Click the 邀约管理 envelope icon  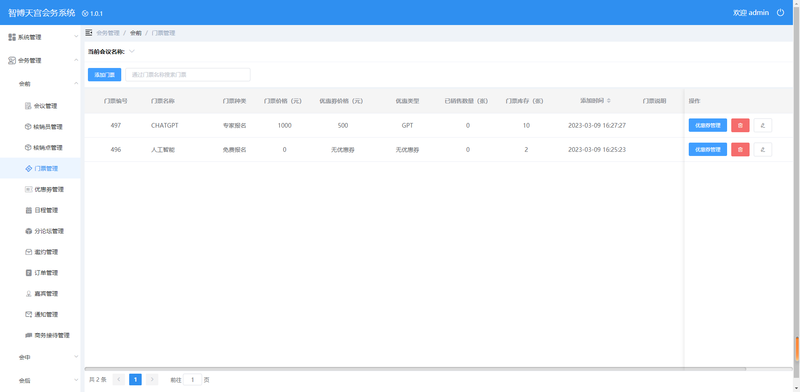[28, 252]
